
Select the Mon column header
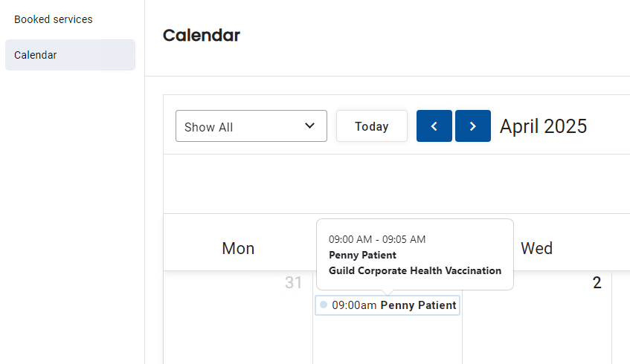pyautogui.click(x=238, y=248)
